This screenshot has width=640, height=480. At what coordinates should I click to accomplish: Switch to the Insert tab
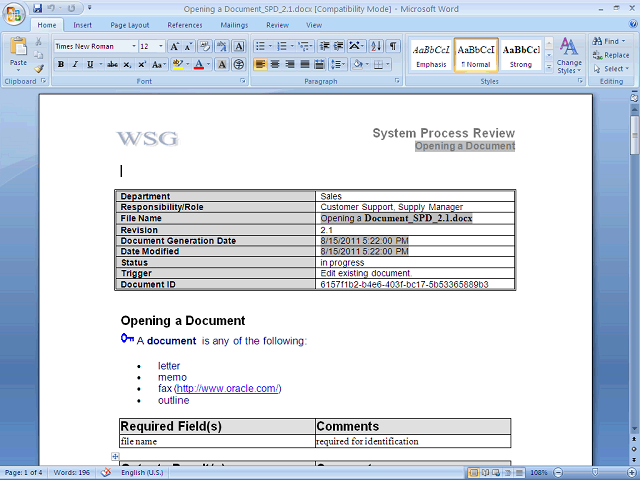click(82, 25)
